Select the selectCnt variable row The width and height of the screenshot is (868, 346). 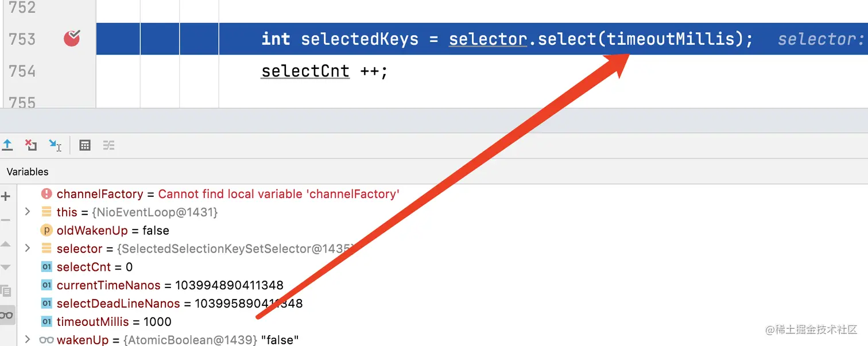point(94,267)
